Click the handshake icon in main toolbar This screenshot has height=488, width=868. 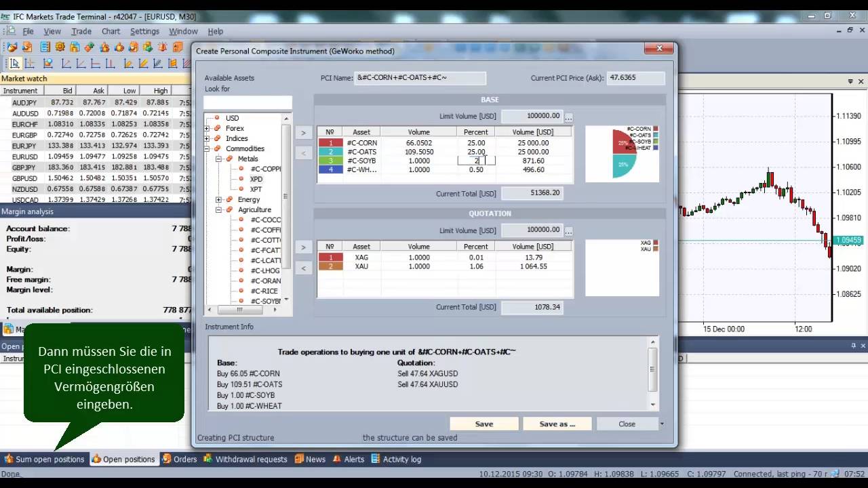tap(12, 47)
